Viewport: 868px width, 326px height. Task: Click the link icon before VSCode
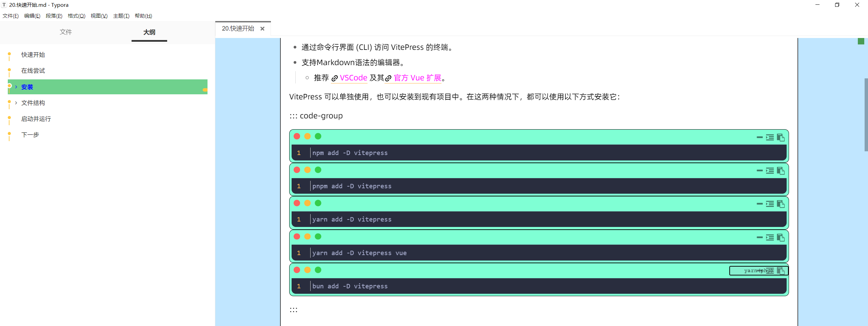[335, 78]
